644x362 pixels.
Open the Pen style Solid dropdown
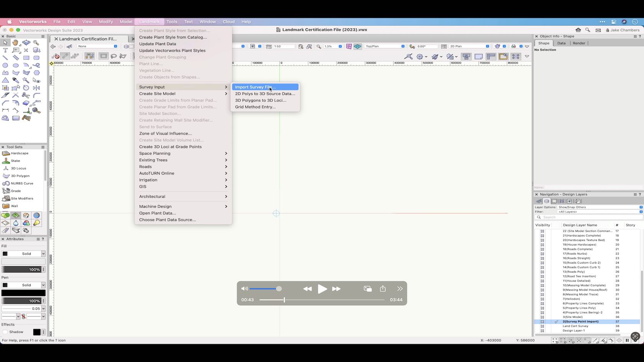(x=23, y=285)
